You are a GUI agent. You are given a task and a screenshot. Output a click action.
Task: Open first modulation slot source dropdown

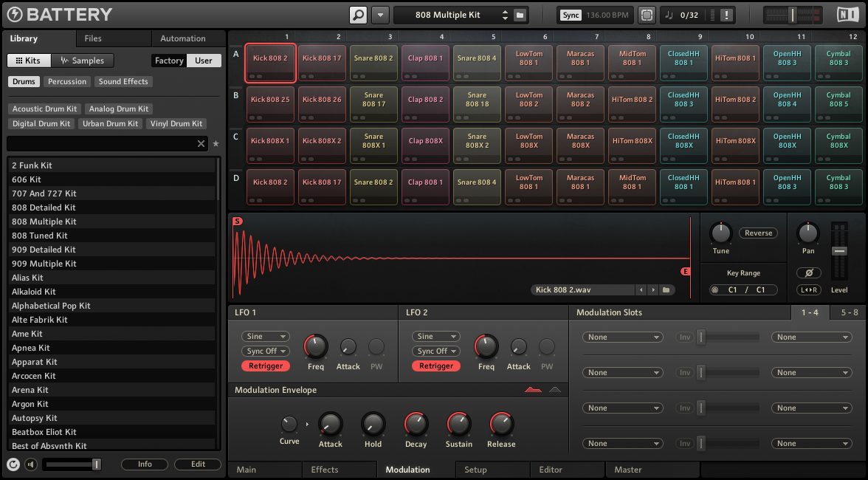[x=623, y=337]
